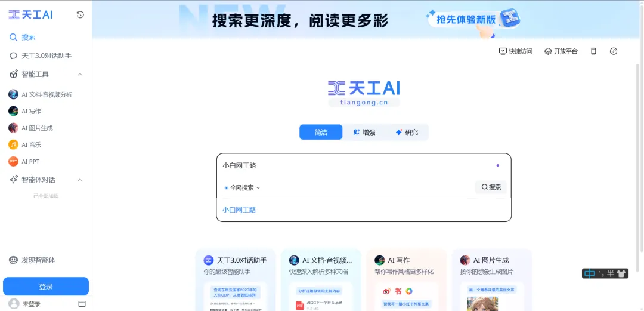This screenshot has height=311, width=644.
Task: Collapse the 智能体对话 section chevron
Action: pyautogui.click(x=80, y=180)
